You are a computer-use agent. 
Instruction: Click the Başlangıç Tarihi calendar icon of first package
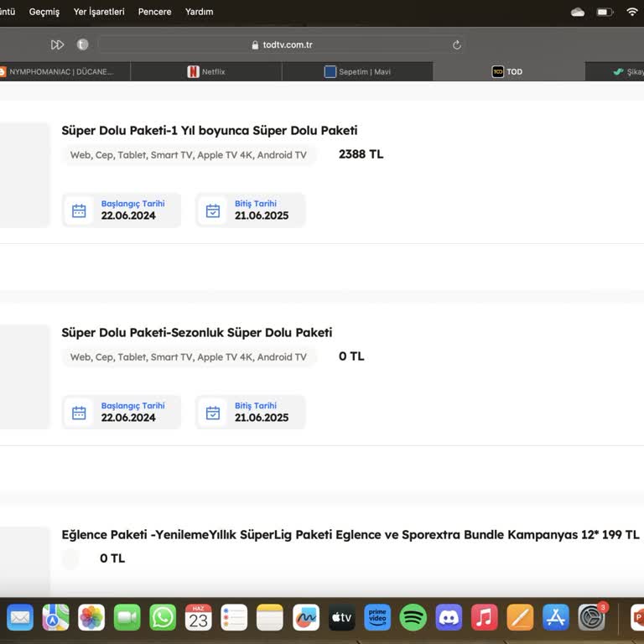(79, 210)
